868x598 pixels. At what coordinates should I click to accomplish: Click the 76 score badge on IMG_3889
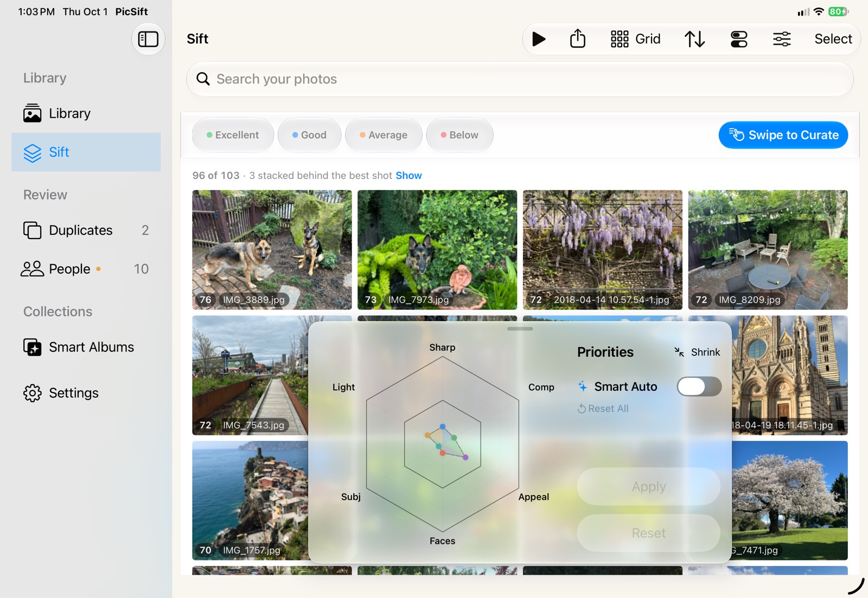[x=205, y=300]
